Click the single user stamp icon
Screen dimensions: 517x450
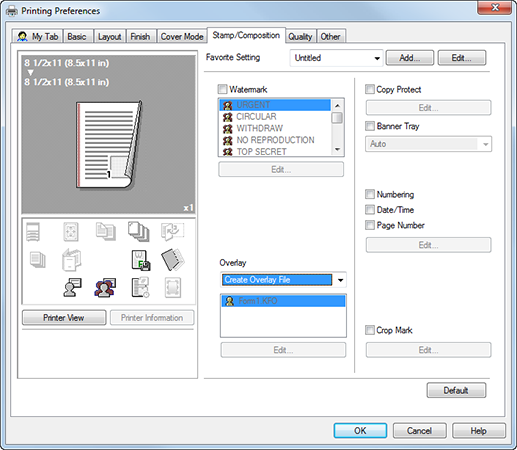(x=72, y=287)
